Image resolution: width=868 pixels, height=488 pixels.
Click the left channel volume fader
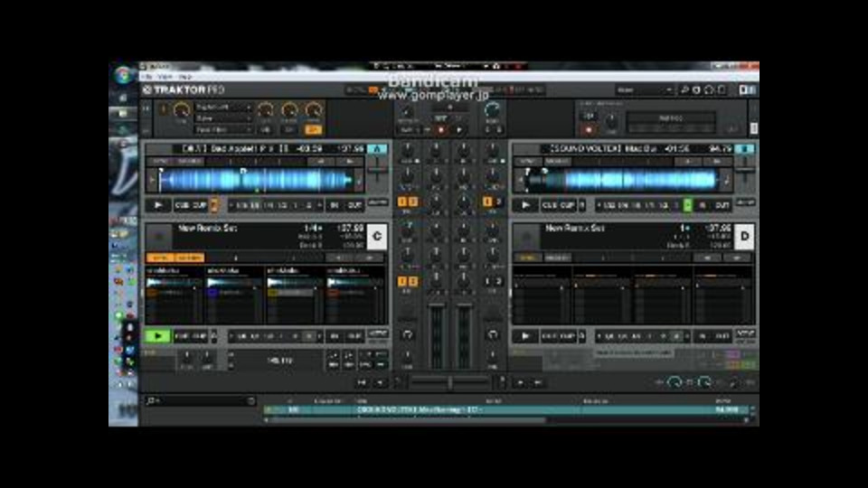tap(436, 335)
